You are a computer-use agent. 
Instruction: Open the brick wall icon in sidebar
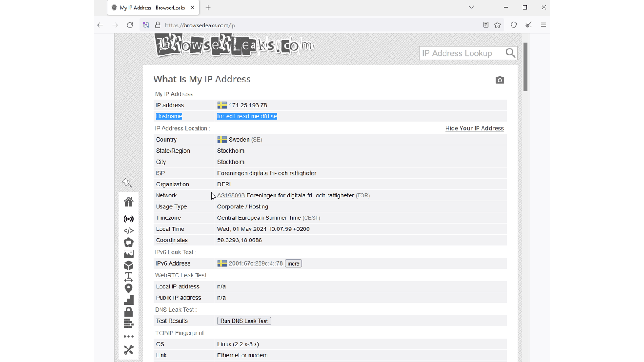tap(129, 324)
